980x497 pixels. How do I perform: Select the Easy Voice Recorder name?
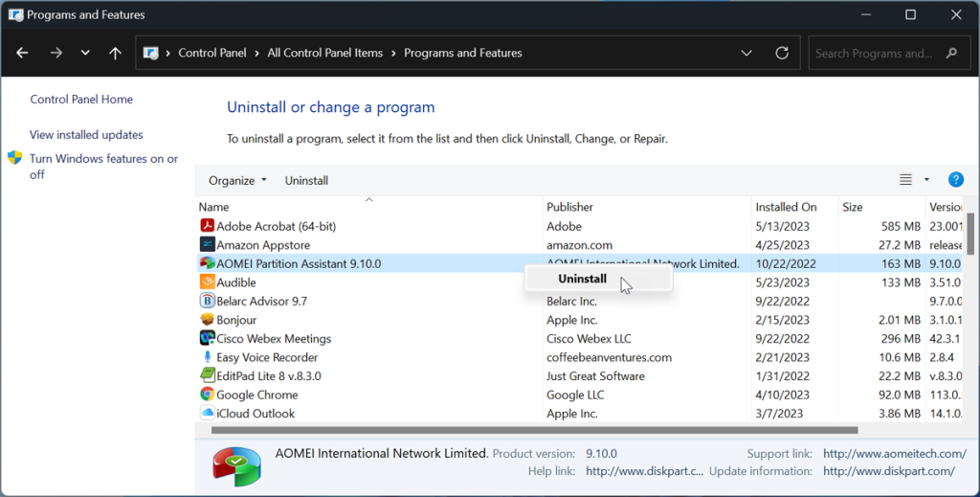267,357
